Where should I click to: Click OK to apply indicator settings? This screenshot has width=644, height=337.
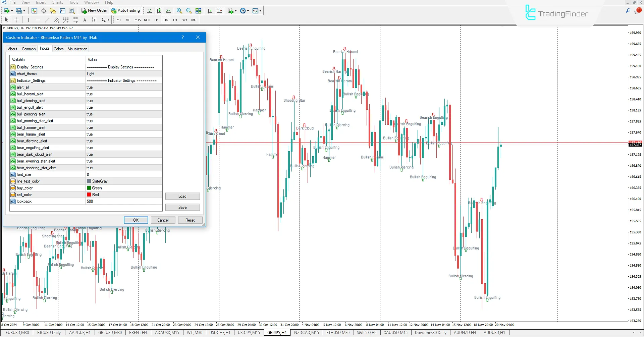click(136, 220)
